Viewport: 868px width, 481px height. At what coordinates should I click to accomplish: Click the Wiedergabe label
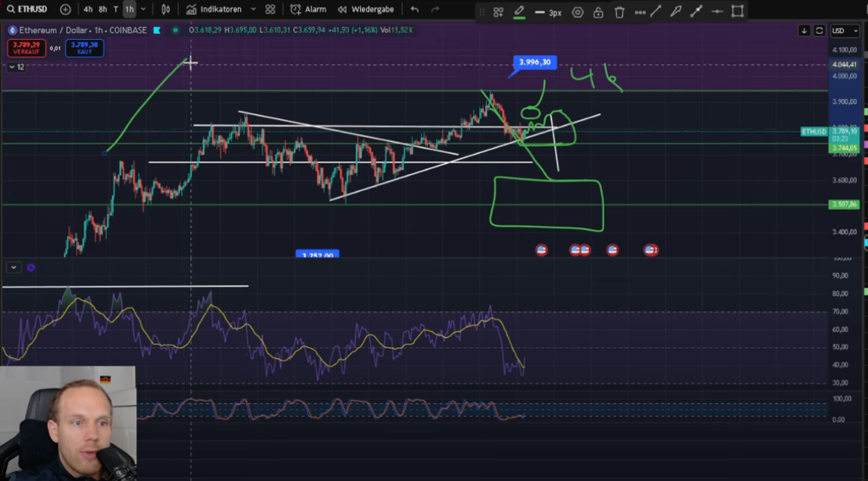[x=372, y=10]
